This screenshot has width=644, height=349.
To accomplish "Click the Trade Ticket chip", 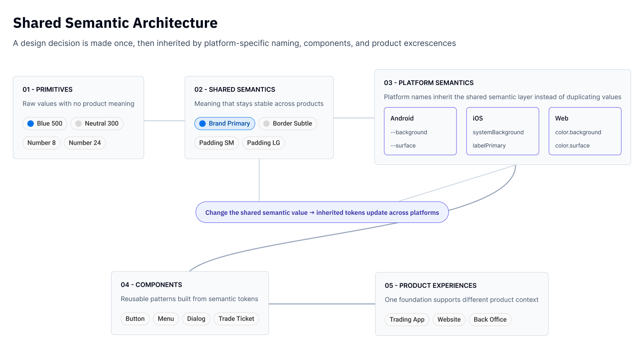I will click(x=236, y=319).
